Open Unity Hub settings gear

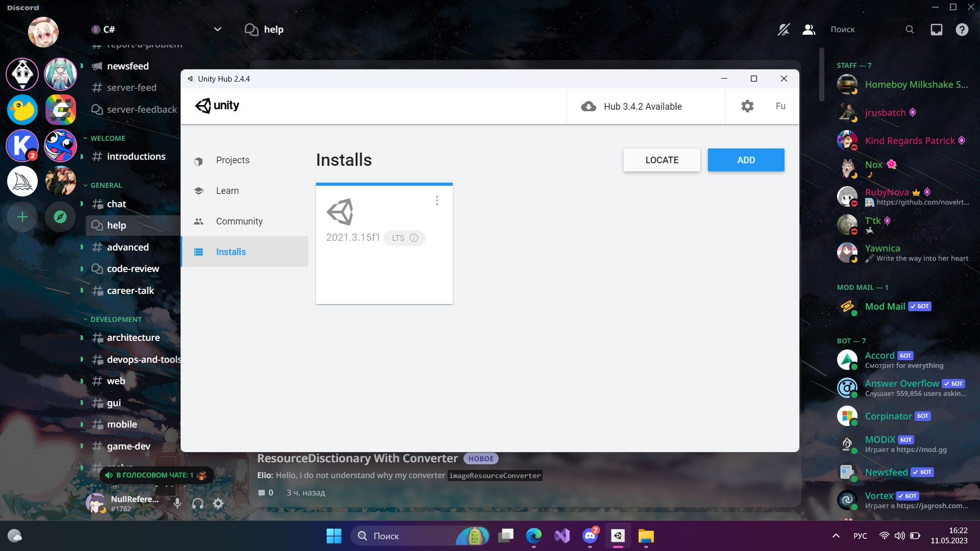(x=747, y=106)
